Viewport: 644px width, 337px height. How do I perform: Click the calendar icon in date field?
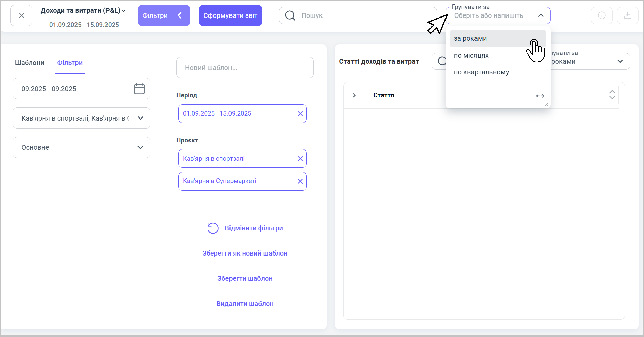139,89
